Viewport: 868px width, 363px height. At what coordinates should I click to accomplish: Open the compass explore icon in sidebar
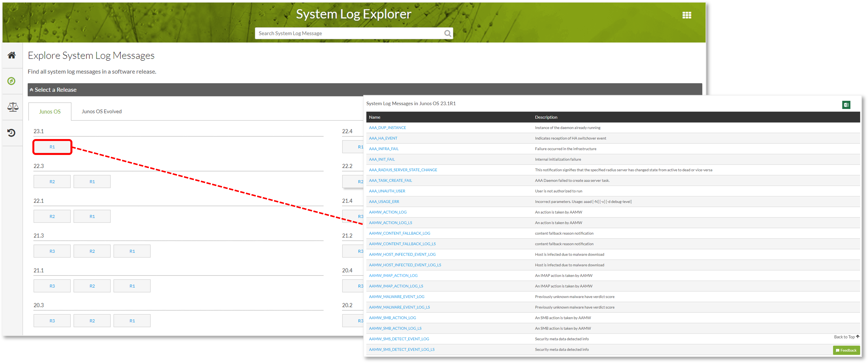11,81
